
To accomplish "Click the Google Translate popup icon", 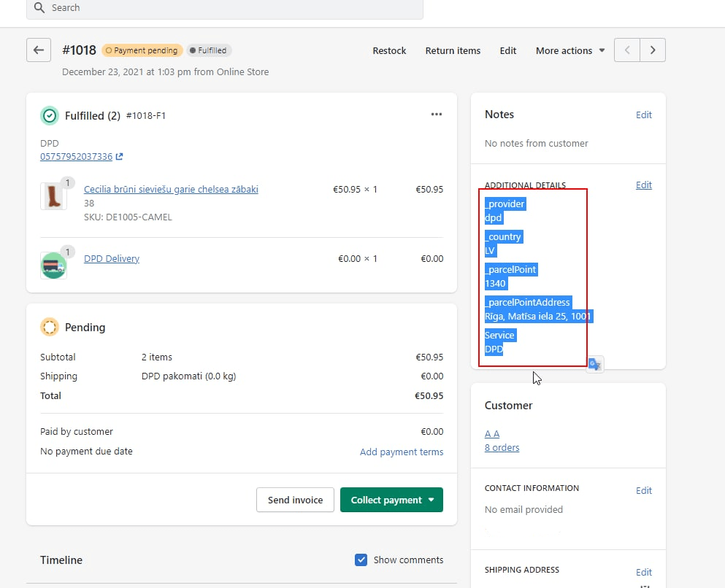I will tap(595, 364).
